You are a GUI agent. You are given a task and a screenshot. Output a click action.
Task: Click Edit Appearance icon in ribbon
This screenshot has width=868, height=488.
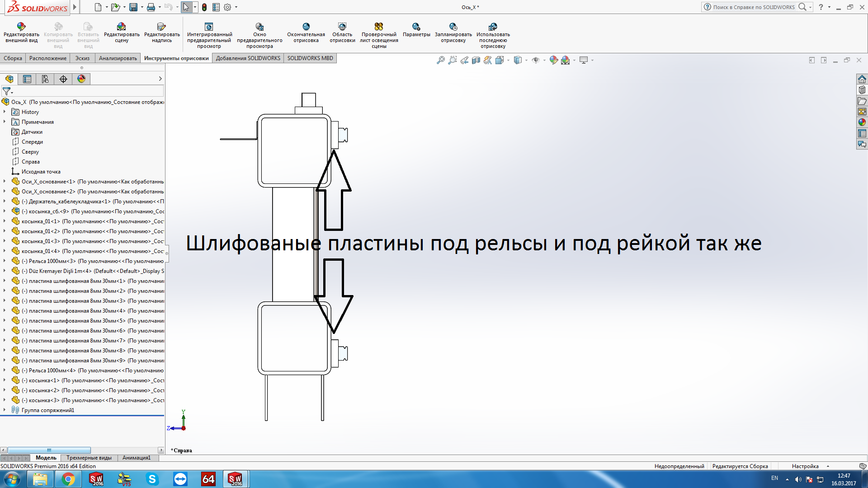(21, 27)
